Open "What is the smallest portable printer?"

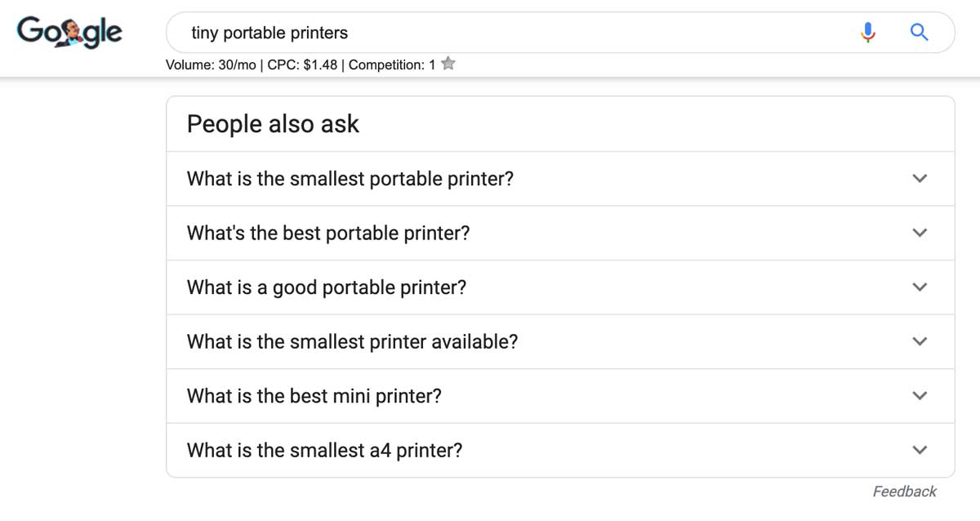(560, 179)
